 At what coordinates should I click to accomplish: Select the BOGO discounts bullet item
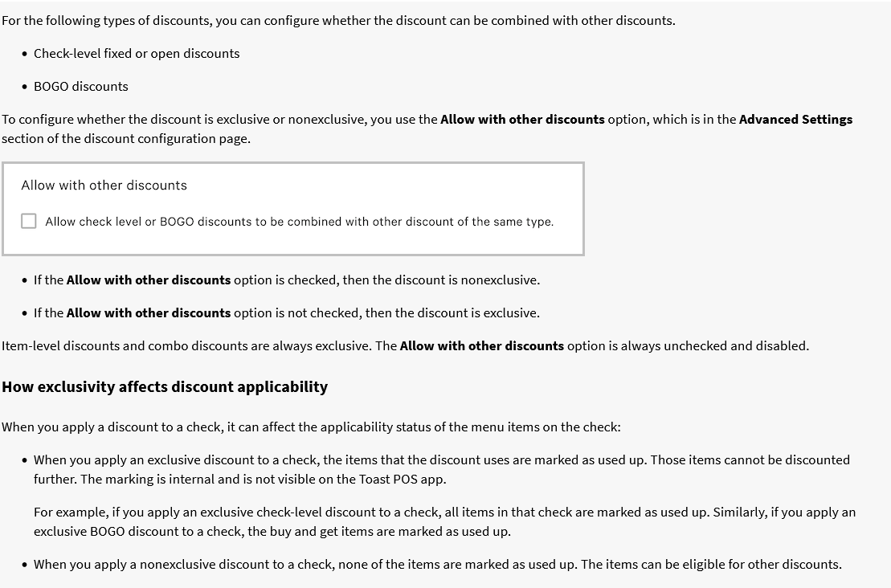(81, 86)
